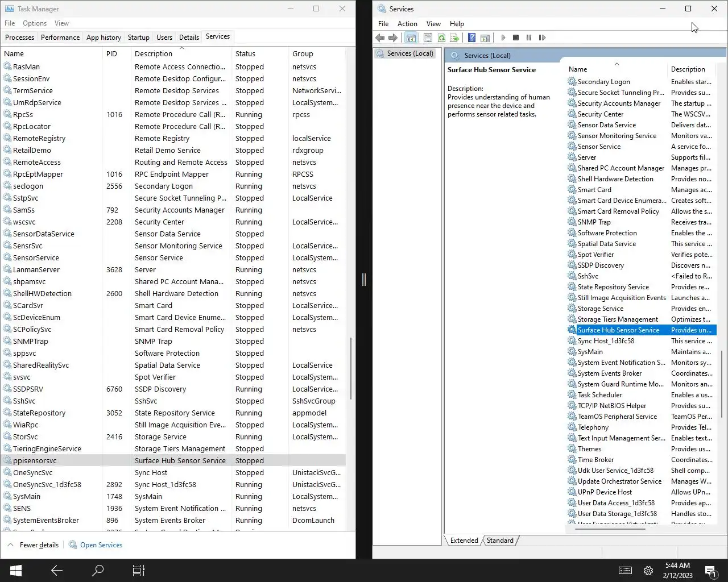Open taskbar Search magnifier

(98, 570)
